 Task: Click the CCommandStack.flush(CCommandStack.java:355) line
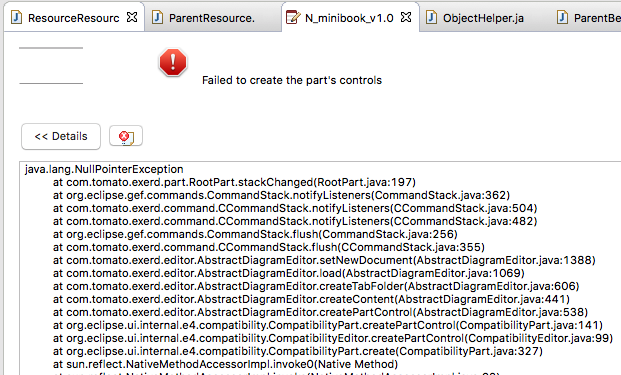click(269, 247)
